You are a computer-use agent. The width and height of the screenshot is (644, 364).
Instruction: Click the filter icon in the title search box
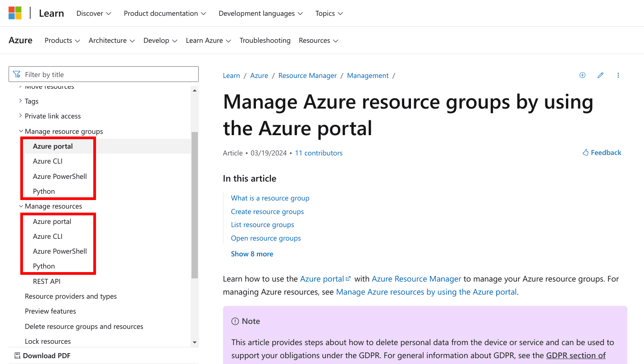pyautogui.click(x=17, y=74)
